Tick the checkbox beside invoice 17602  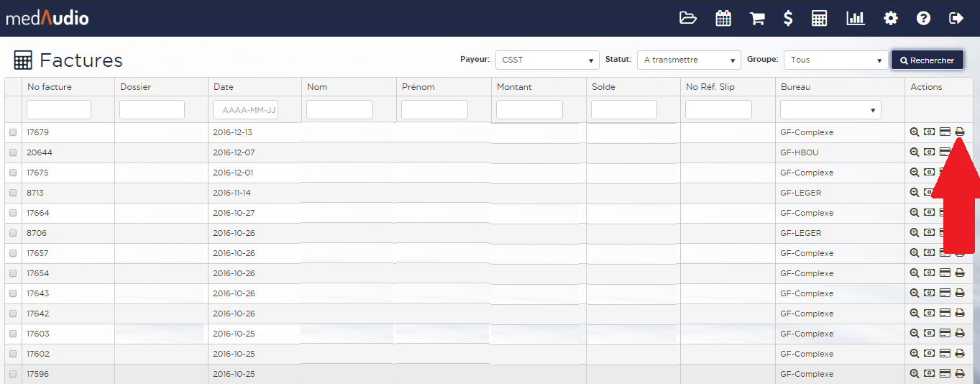(13, 355)
